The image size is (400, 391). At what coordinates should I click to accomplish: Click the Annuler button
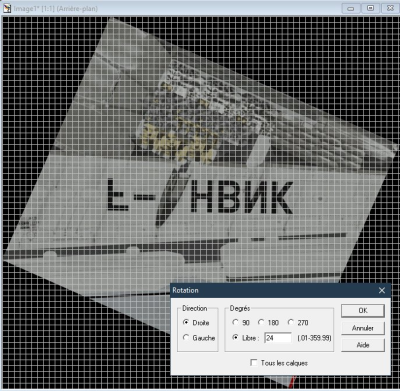(363, 328)
